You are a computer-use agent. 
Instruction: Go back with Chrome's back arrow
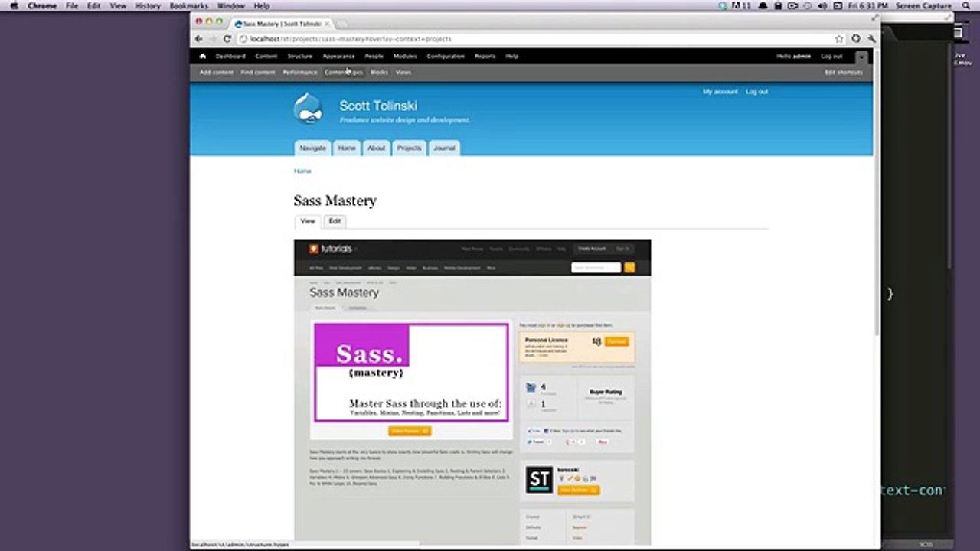point(199,39)
